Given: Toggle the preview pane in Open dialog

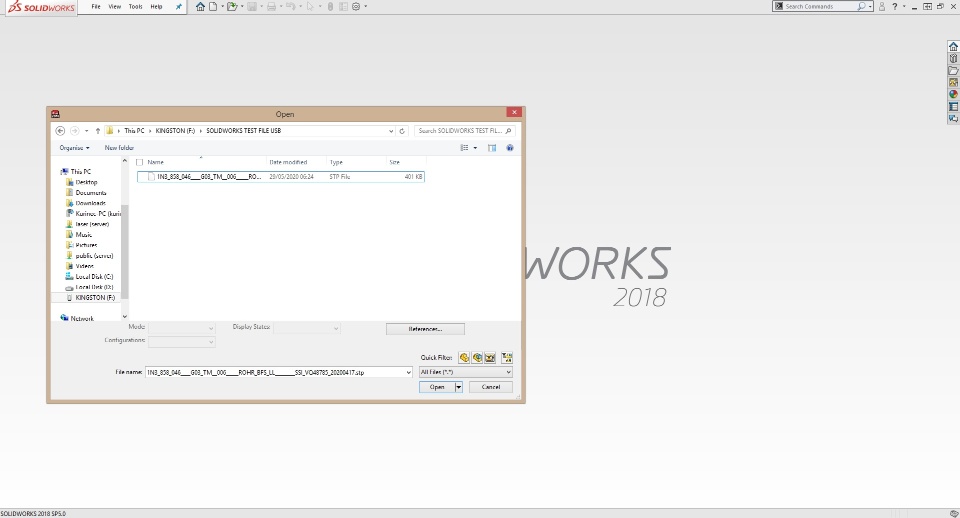Looking at the screenshot, I should coord(492,148).
